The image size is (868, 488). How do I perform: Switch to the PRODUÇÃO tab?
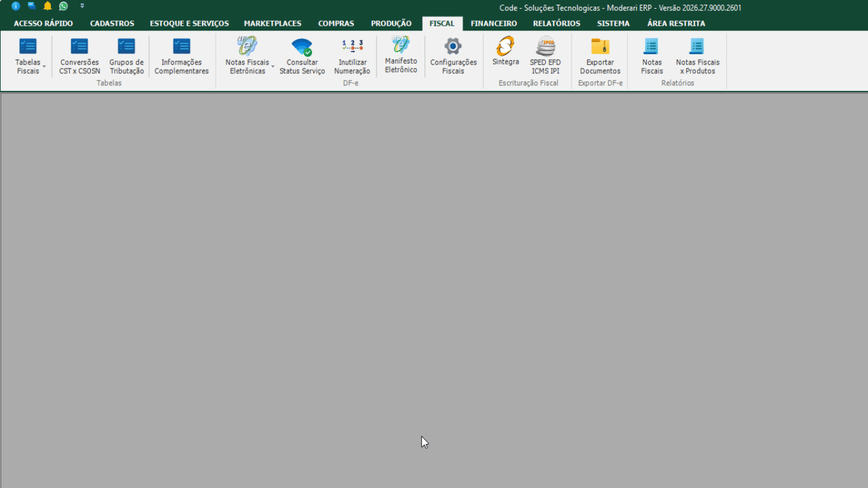click(x=391, y=24)
